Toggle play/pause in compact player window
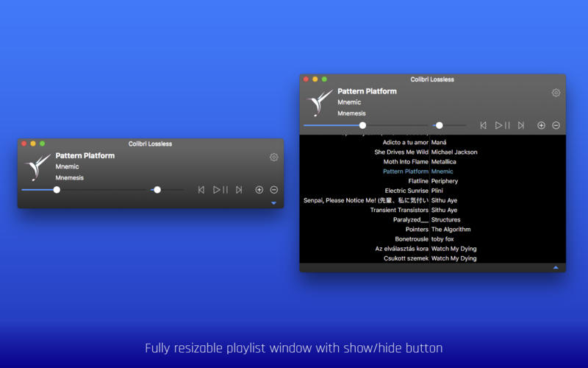Viewport: 588px width, 368px height. [220, 190]
